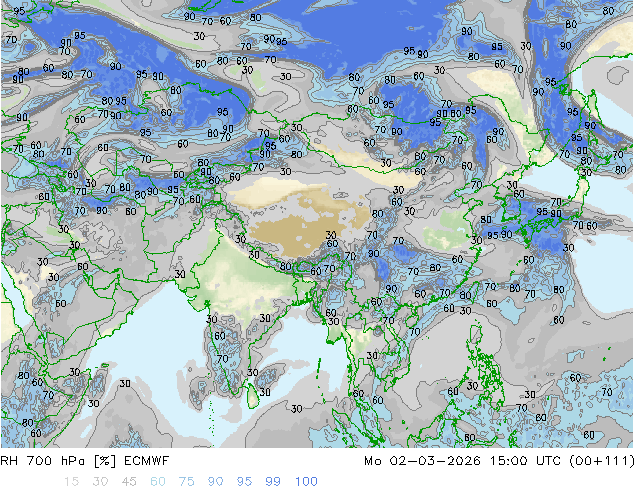The width and height of the screenshot is (634, 490).
Task: Click the 'Mo 02-03-2026' date text
Action: click(422, 461)
